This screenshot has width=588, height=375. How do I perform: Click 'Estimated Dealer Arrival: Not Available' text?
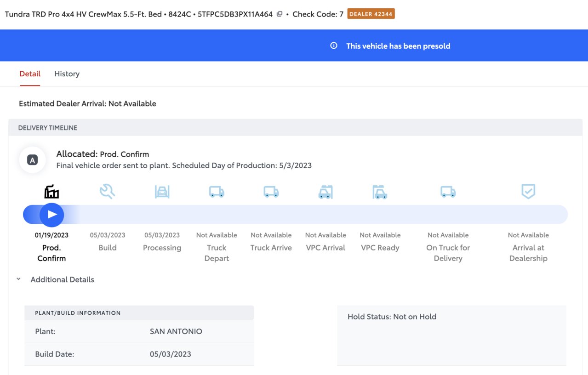pyautogui.click(x=87, y=103)
